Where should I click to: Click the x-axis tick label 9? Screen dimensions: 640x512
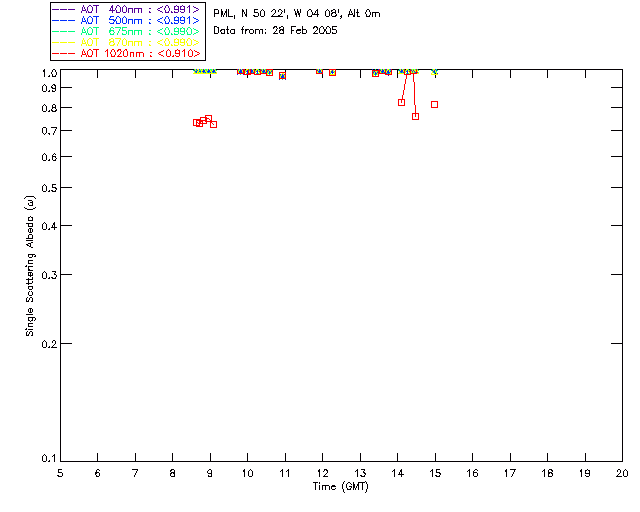point(210,473)
